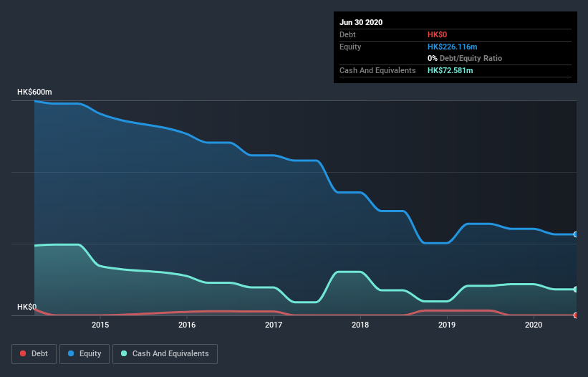The height and width of the screenshot is (377, 588).
Task: Click the red HK$0 debt value in tooltip
Action: tap(438, 34)
